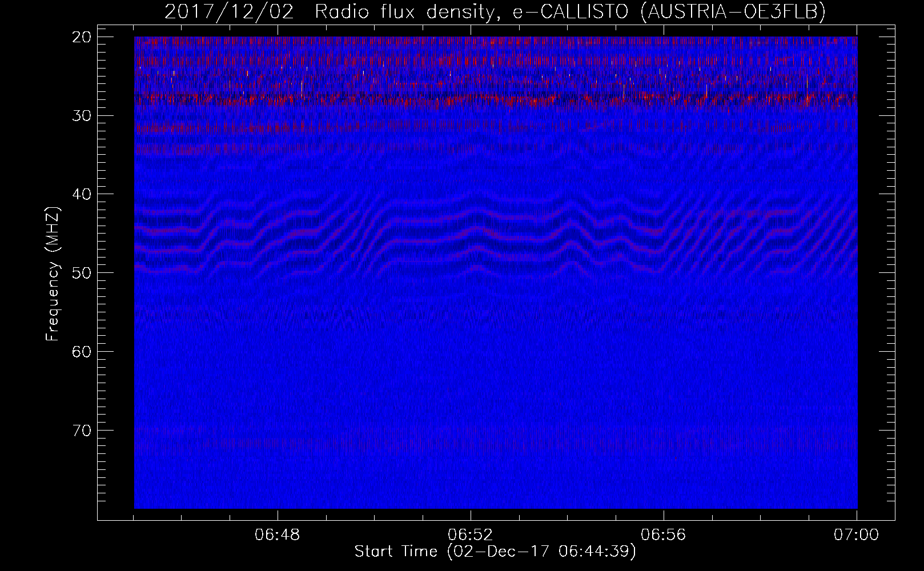Click the '30' frequency tick label
The width and height of the screenshot is (924, 571).
tap(82, 115)
